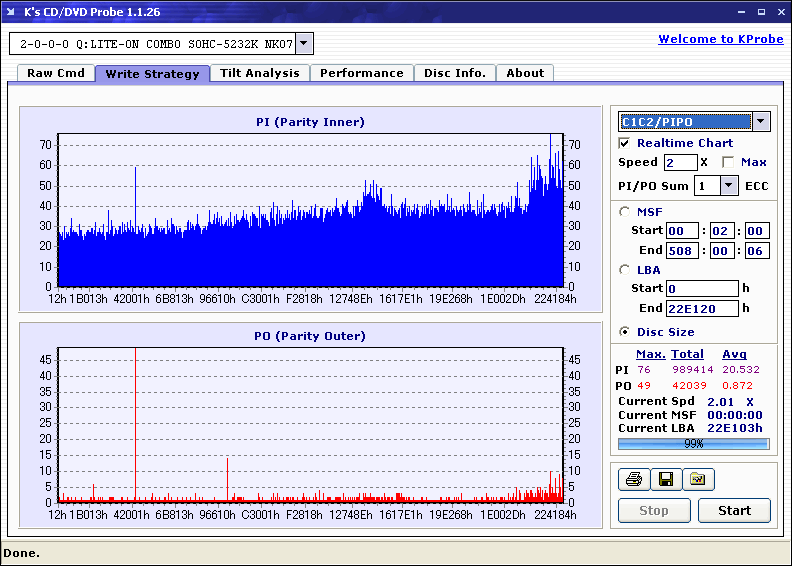Select the MSF radio button
The height and width of the screenshot is (566, 792).
(x=625, y=211)
